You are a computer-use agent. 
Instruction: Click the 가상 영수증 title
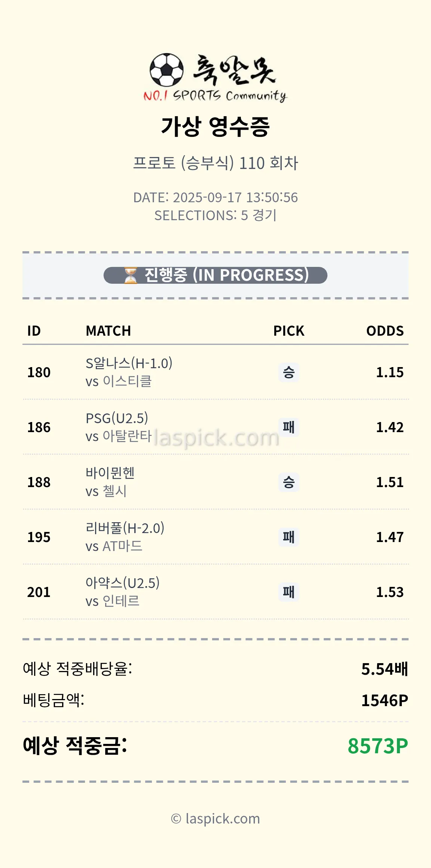[x=215, y=126]
